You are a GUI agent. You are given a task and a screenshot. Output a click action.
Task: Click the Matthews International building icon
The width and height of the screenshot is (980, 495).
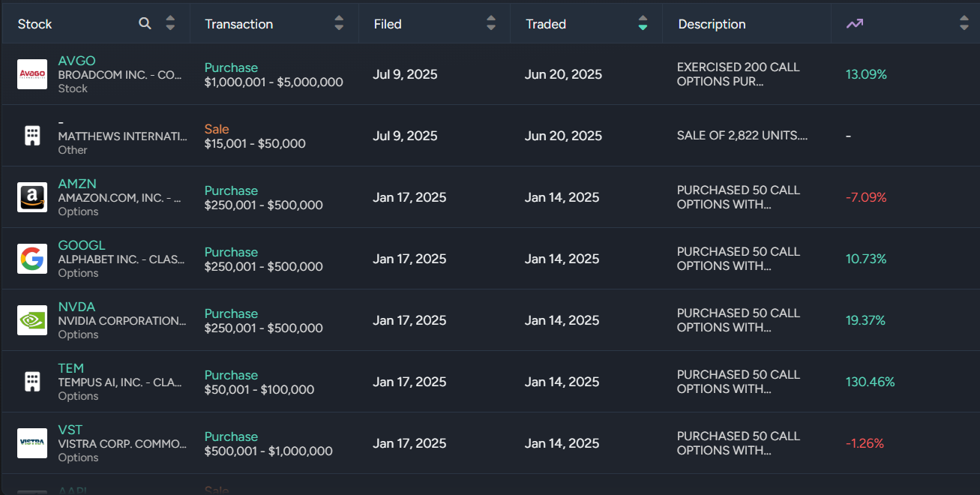tap(32, 136)
